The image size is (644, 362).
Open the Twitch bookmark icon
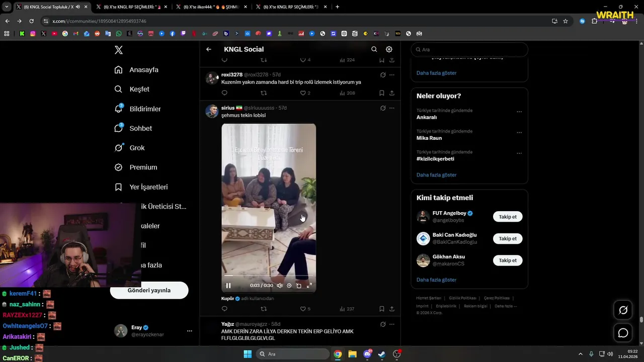click(x=183, y=34)
